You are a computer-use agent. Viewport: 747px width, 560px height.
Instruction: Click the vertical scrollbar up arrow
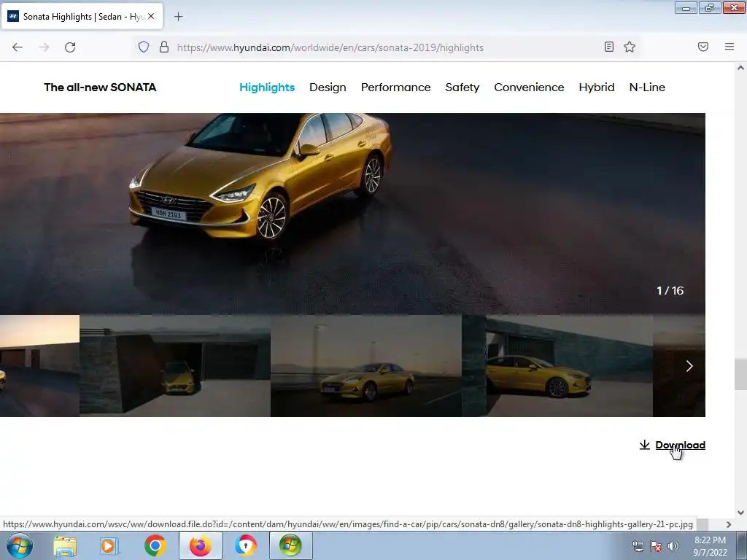click(x=740, y=68)
